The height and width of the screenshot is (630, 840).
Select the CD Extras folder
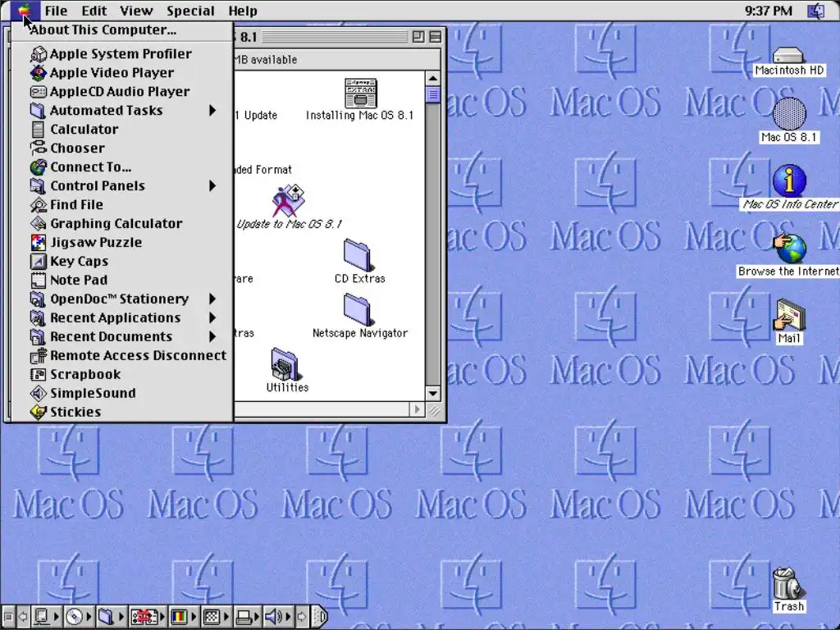(358, 256)
